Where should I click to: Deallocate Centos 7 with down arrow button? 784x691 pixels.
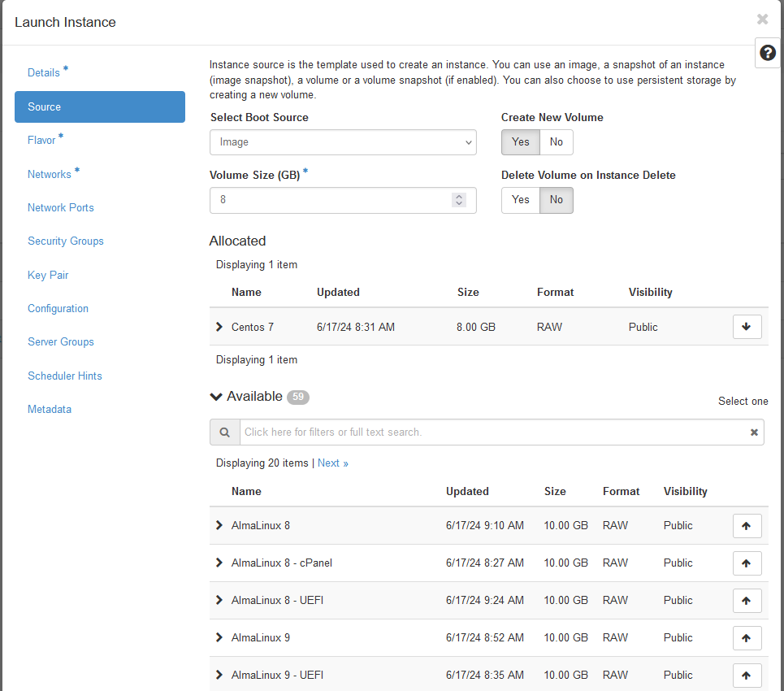pyautogui.click(x=747, y=327)
